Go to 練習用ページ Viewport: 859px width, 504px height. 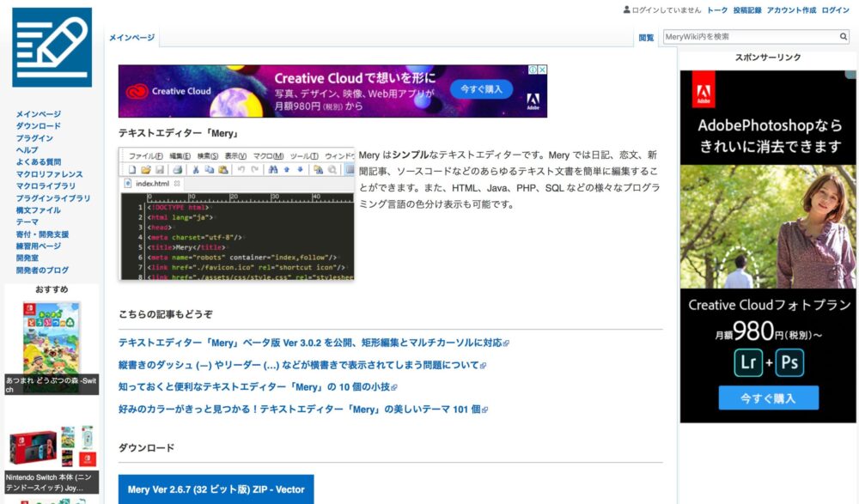39,246
